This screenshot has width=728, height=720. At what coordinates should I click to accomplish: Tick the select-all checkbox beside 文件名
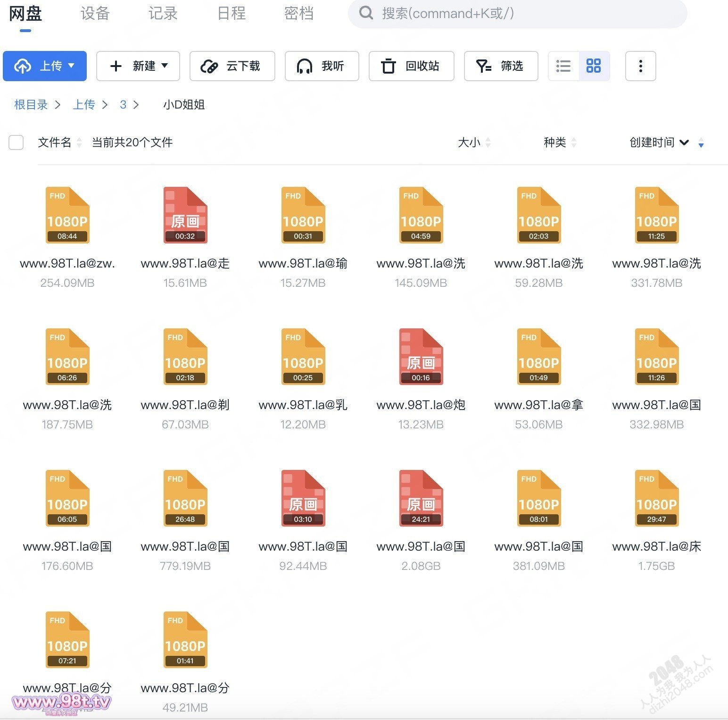(x=16, y=142)
